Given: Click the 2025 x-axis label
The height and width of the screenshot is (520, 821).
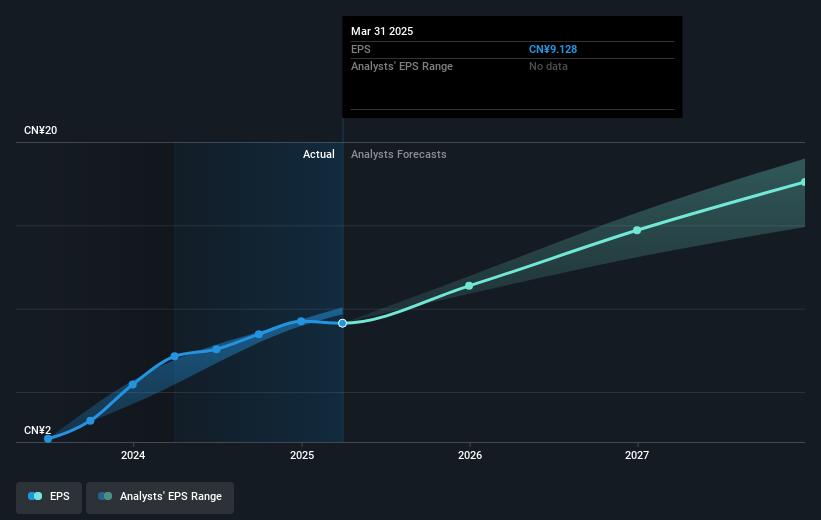Looking at the screenshot, I should pyautogui.click(x=302, y=456).
